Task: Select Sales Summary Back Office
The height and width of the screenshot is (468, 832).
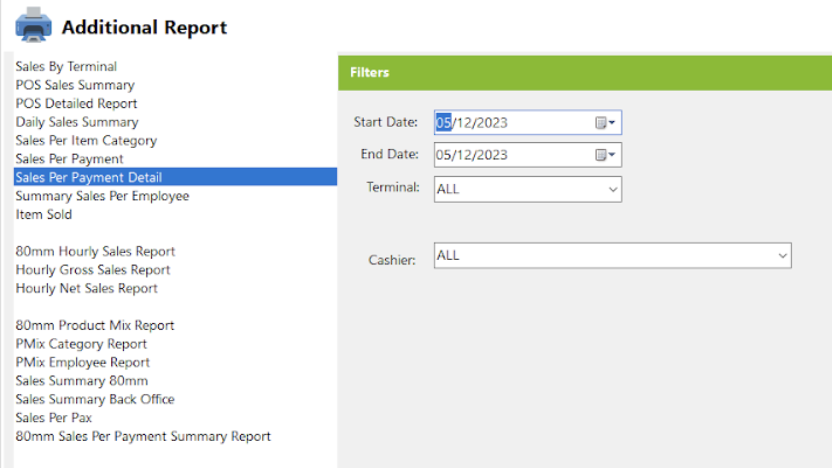Action: coord(95,399)
